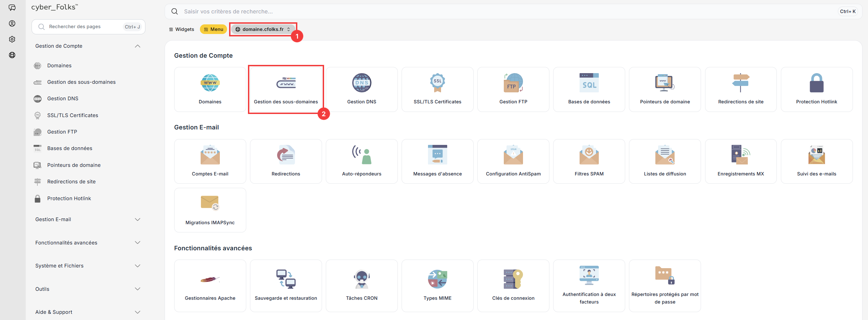Open Filtres SPAM tile
868x320 pixels.
pos(589,161)
